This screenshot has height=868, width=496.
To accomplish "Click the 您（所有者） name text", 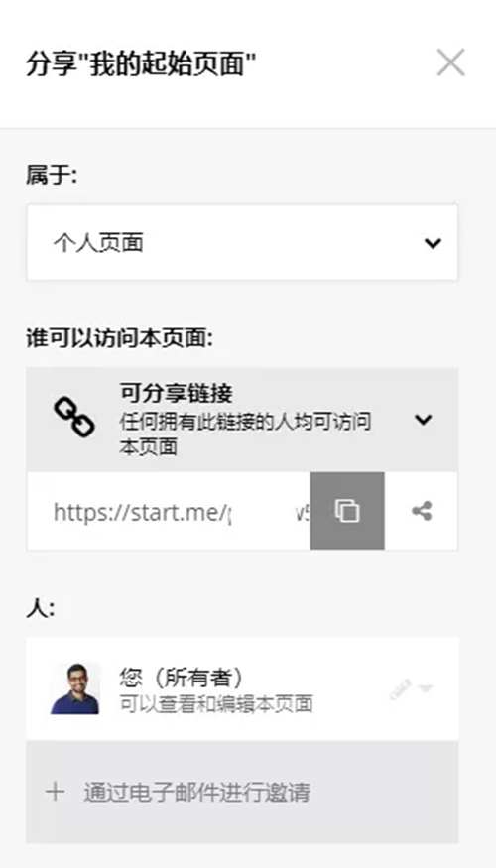I will tap(181, 677).
